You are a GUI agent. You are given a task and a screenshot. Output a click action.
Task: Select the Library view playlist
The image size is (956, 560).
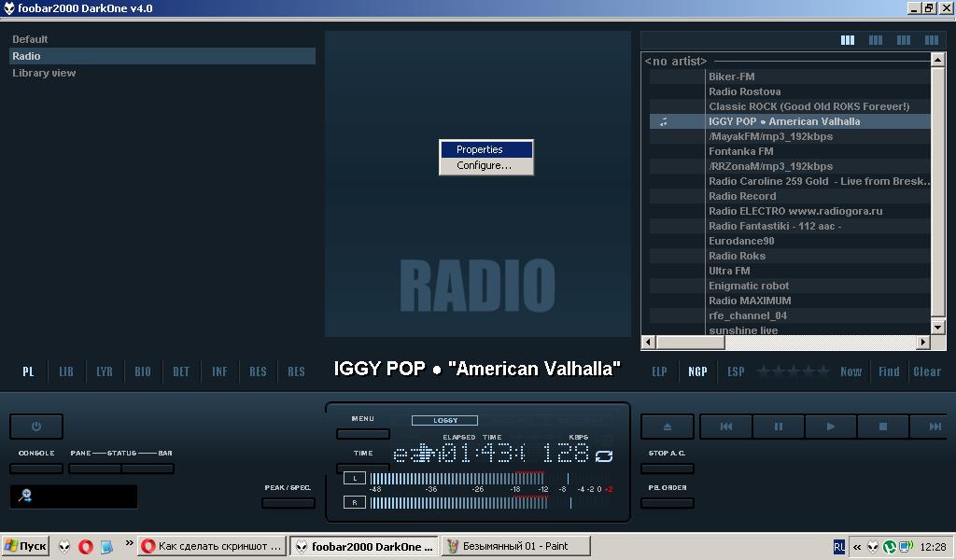44,73
